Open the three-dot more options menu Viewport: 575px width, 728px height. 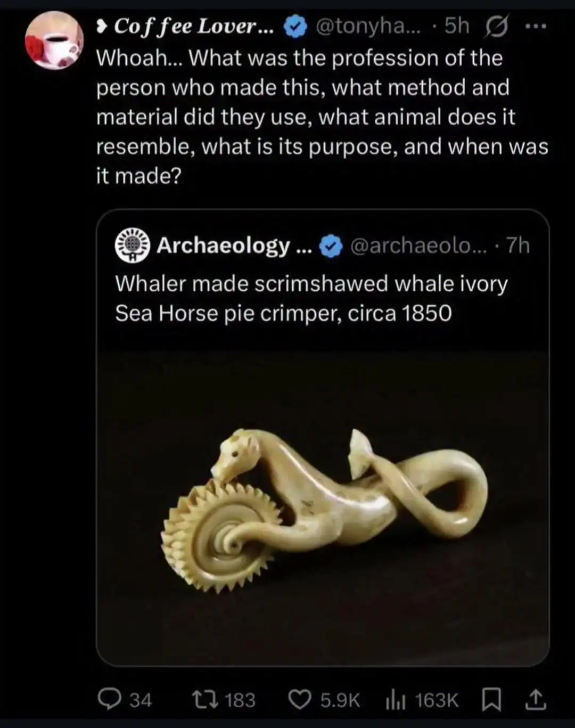coord(535,25)
